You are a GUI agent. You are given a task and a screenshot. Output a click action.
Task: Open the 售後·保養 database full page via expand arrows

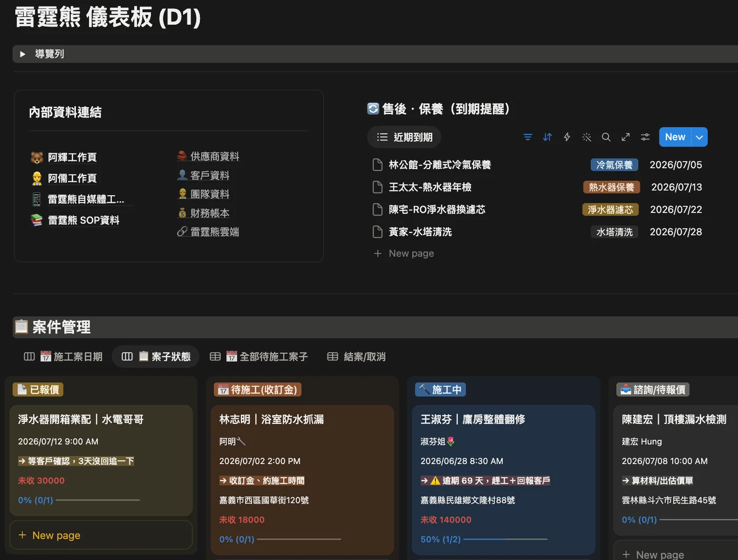626,137
